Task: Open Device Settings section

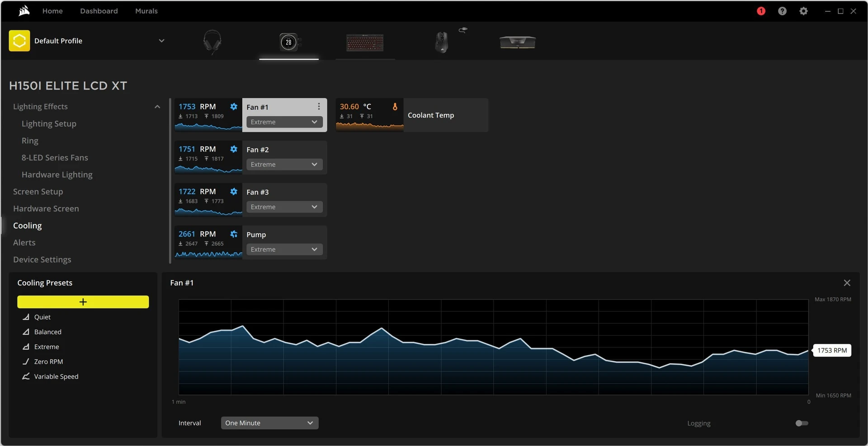Action: (42, 260)
